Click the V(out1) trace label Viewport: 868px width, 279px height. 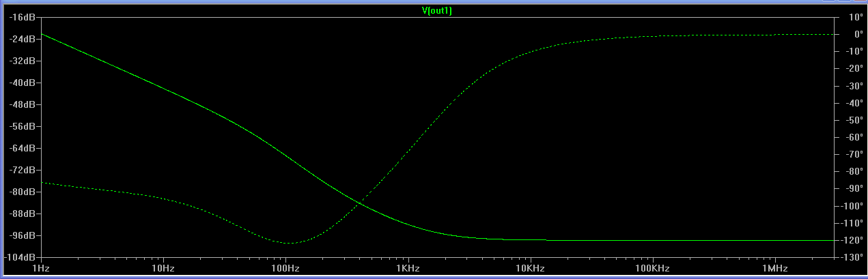437,10
